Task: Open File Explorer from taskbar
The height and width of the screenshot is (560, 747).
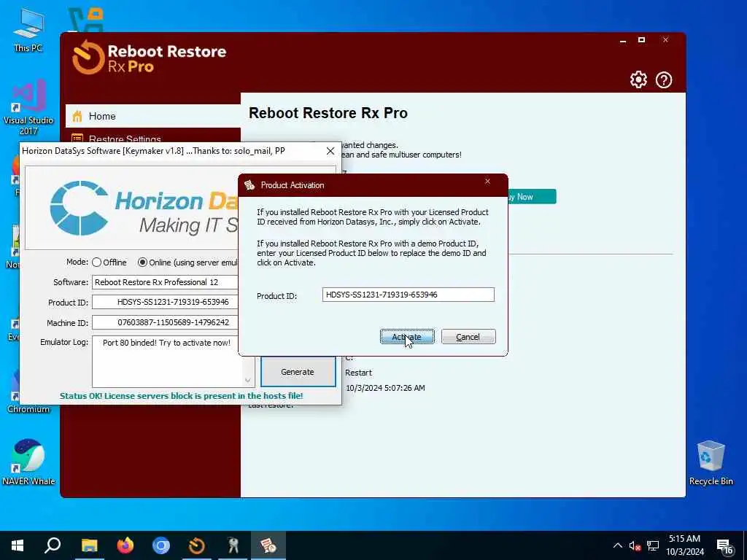Action: coord(89,545)
